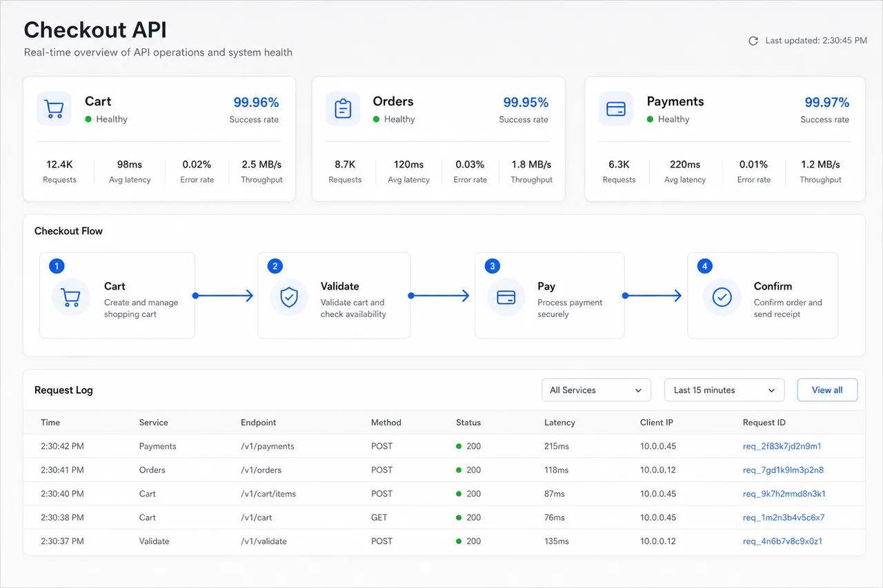This screenshot has height=588, width=883.
Task: Click the View all button
Action: (827, 390)
